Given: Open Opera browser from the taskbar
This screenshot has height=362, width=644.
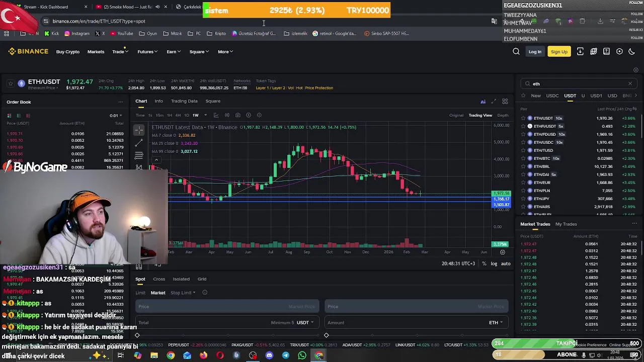Looking at the screenshot, I should (x=220, y=355).
